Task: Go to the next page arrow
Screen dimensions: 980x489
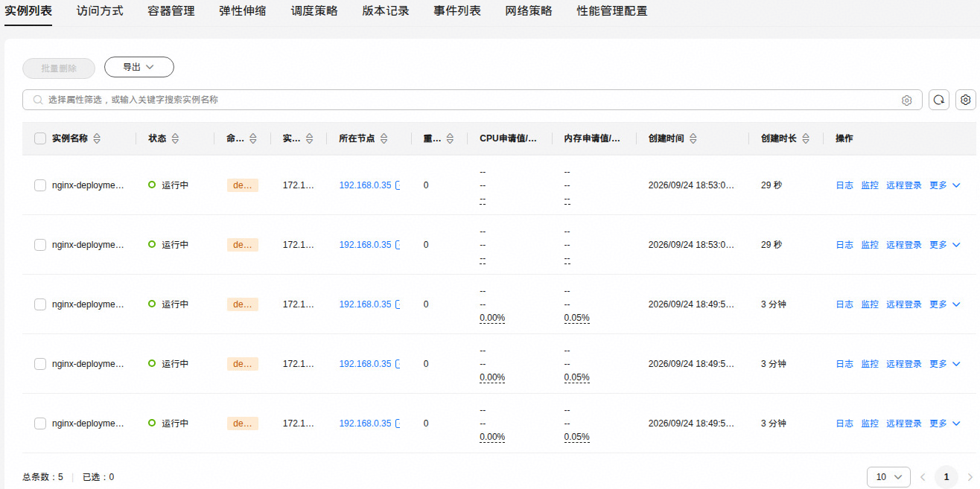Action: [970, 476]
